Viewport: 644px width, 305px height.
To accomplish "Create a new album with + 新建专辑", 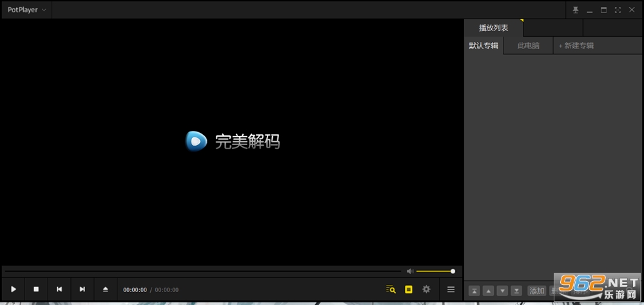I will click(576, 46).
